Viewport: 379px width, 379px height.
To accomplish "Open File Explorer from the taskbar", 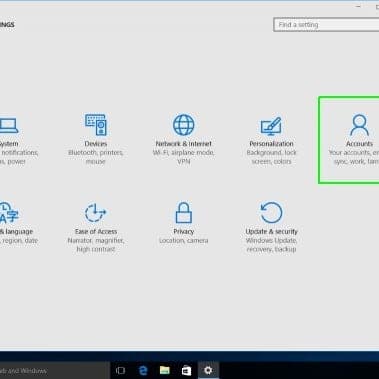I will pos(165,370).
